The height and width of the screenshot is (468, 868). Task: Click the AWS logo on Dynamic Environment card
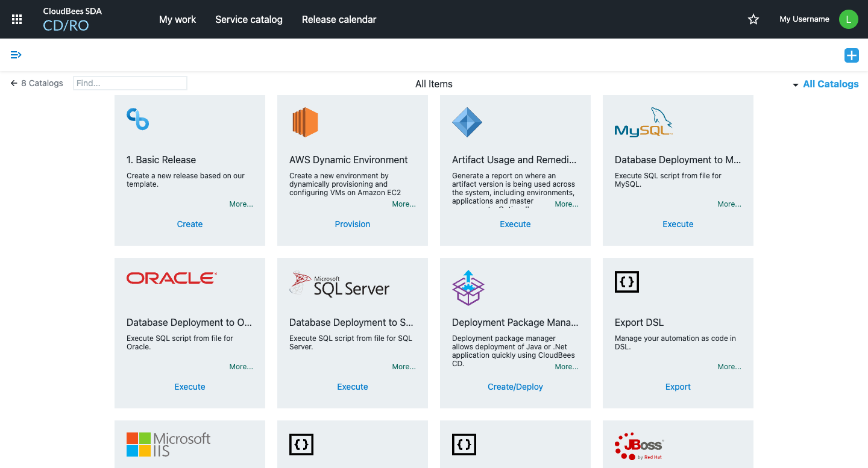coord(304,122)
